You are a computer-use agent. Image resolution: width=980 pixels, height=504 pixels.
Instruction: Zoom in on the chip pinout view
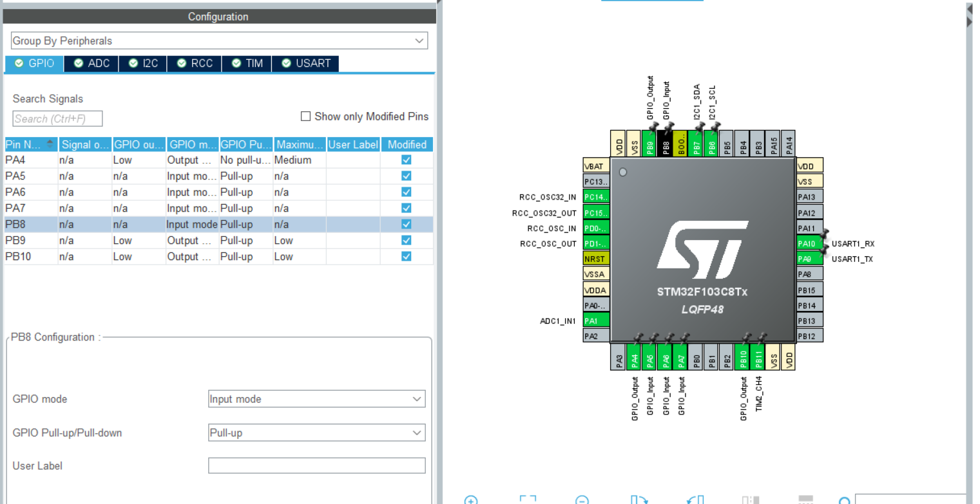pos(471,500)
